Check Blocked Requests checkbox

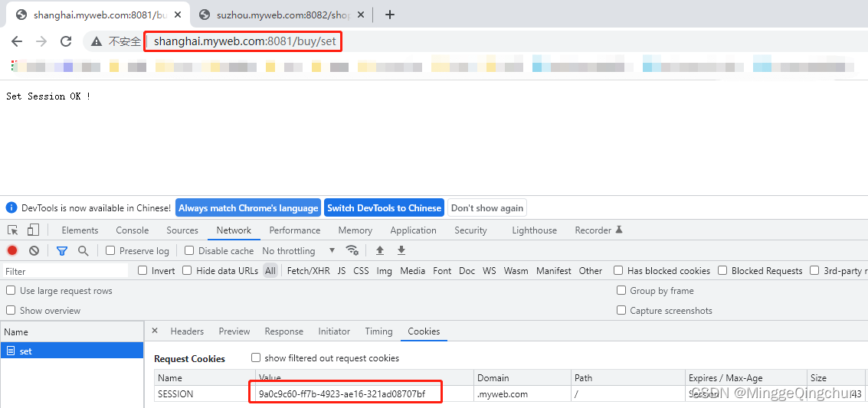point(722,270)
